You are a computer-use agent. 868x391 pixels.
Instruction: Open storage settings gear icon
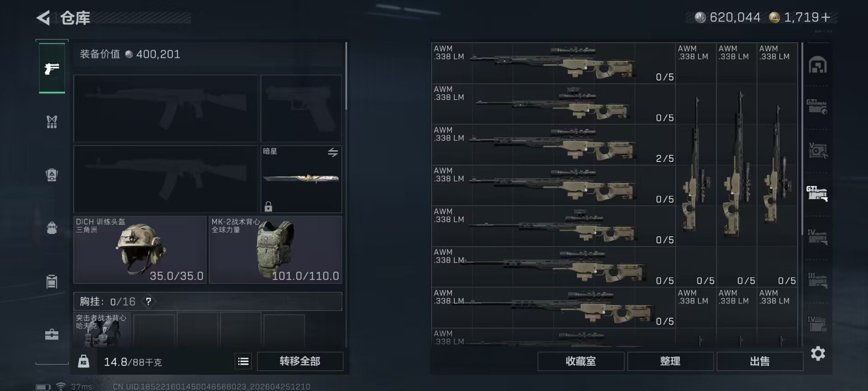click(x=818, y=353)
